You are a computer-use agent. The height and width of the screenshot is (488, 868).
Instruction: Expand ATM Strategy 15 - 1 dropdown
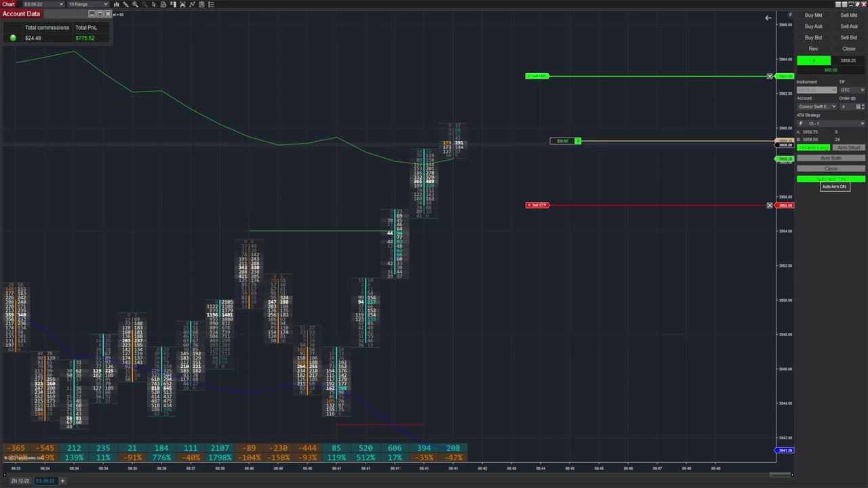(831, 123)
